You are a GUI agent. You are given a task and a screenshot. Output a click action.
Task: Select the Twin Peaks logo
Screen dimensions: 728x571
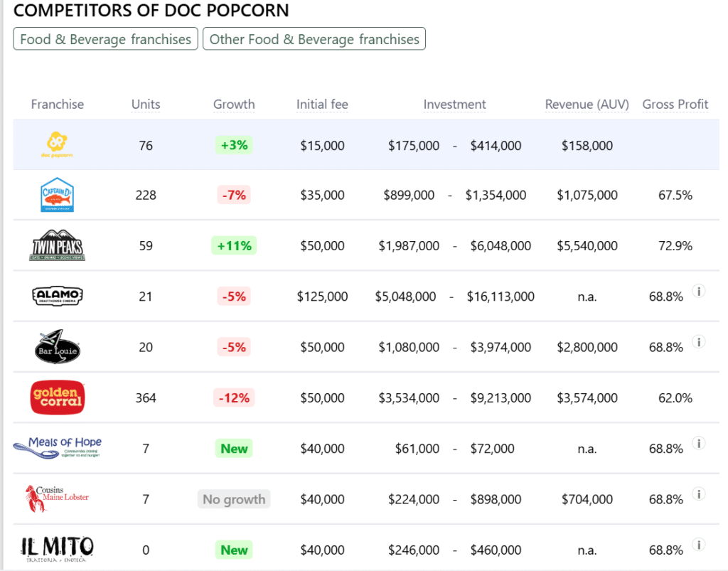coord(57,245)
